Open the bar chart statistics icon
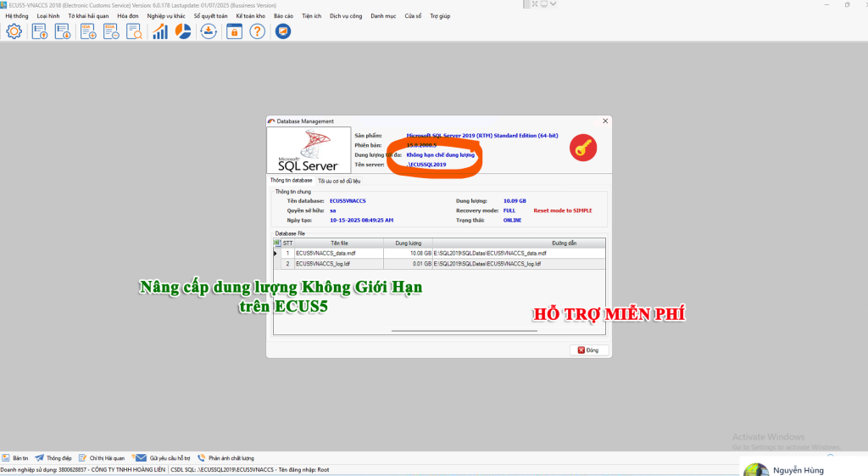The height and width of the screenshot is (476, 868). coord(159,31)
